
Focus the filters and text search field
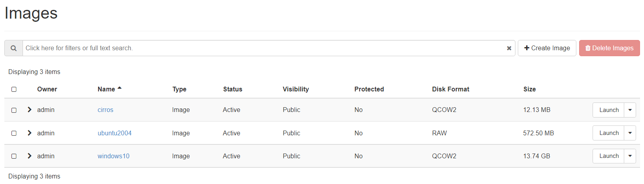coord(261,48)
